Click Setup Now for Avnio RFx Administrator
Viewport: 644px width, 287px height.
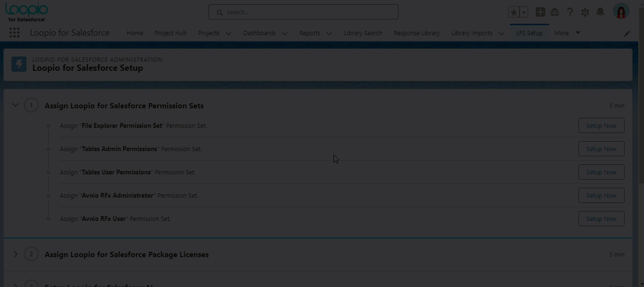pos(601,195)
